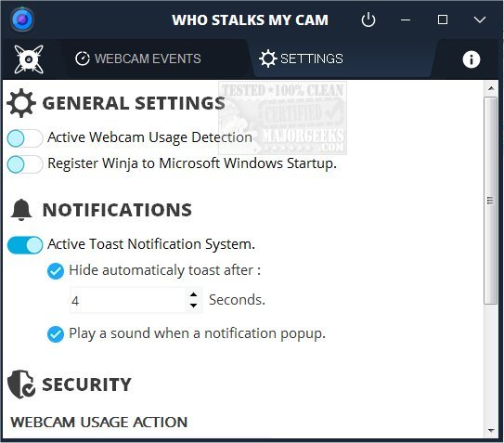Toggle Register Winja to Windows Startup
This screenshot has width=504, height=443.
tap(25, 164)
